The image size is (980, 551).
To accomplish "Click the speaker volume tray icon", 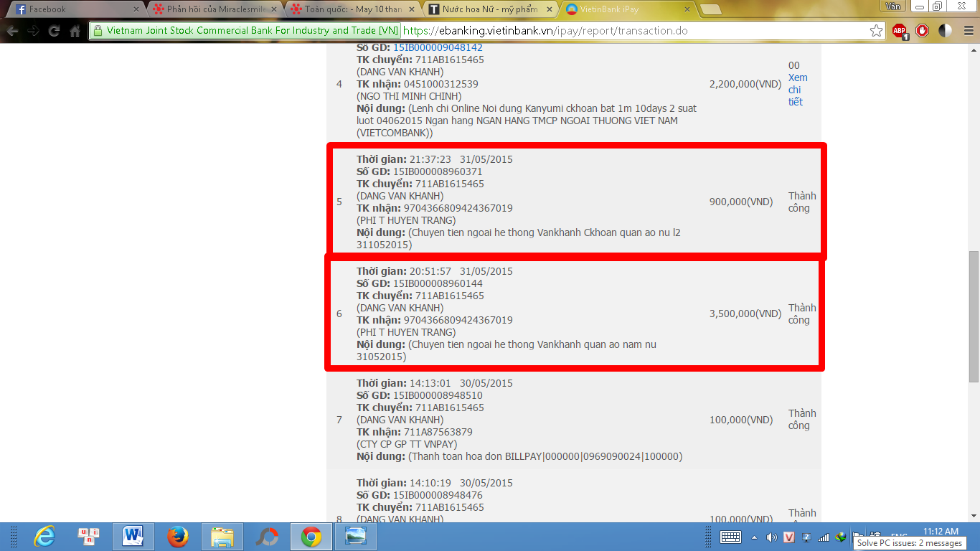I will [x=772, y=537].
